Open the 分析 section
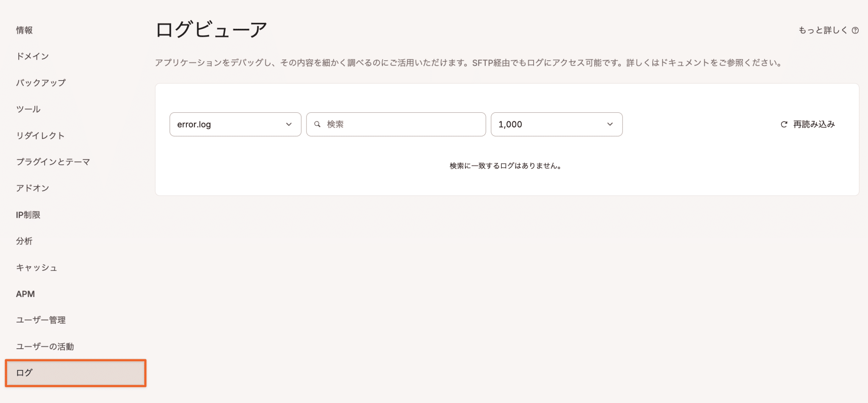The height and width of the screenshot is (403, 868). pos(24,241)
